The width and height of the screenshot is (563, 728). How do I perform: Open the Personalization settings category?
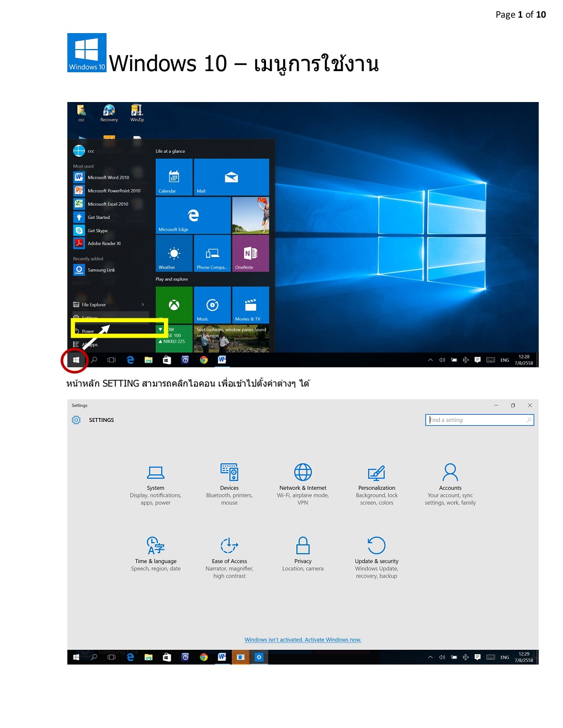click(377, 485)
